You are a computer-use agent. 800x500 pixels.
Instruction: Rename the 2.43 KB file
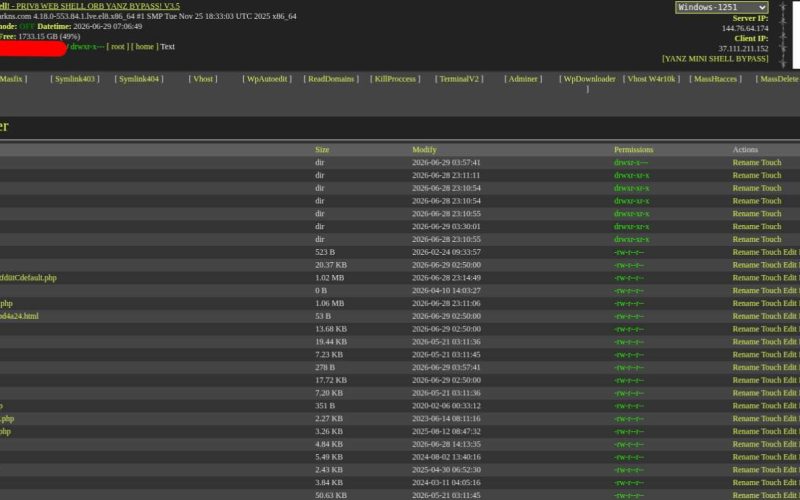(x=745, y=469)
